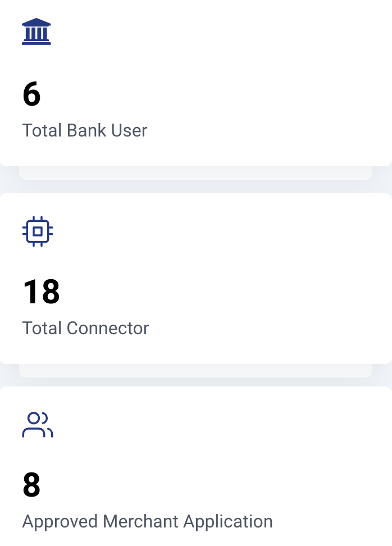
Task: Click the word Approved in third card
Action: point(59,521)
